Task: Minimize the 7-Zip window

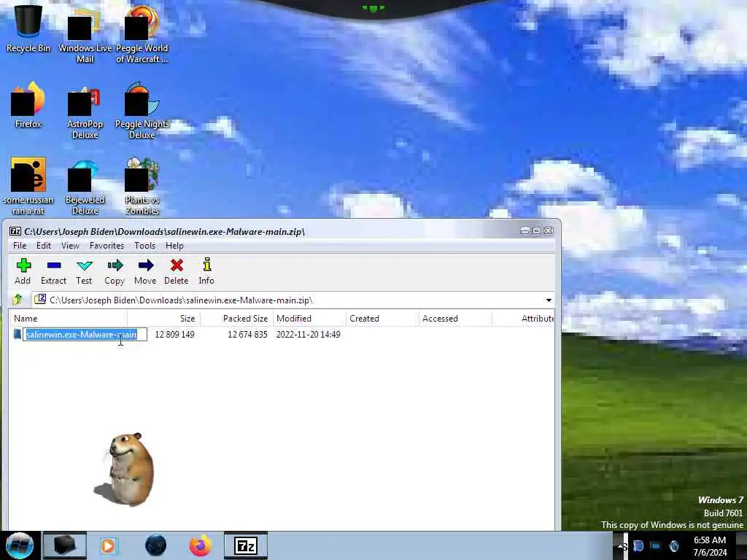Action: pyautogui.click(x=525, y=231)
